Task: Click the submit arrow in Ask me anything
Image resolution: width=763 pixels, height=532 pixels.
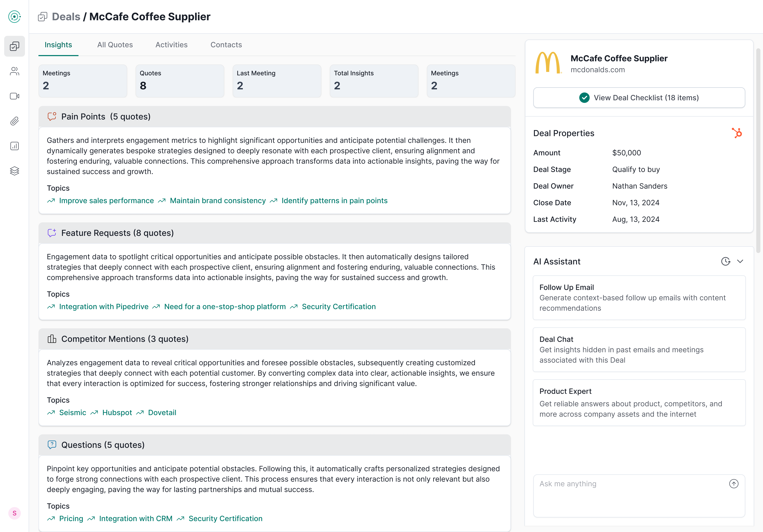Action: click(734, 484)
